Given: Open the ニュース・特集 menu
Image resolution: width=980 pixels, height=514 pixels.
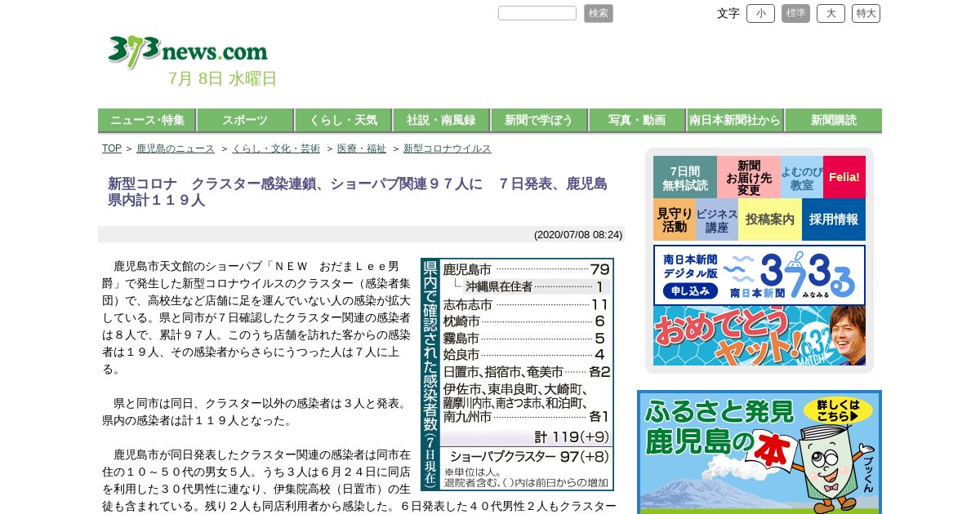Looking at the screenshot, I should (147, 120).
